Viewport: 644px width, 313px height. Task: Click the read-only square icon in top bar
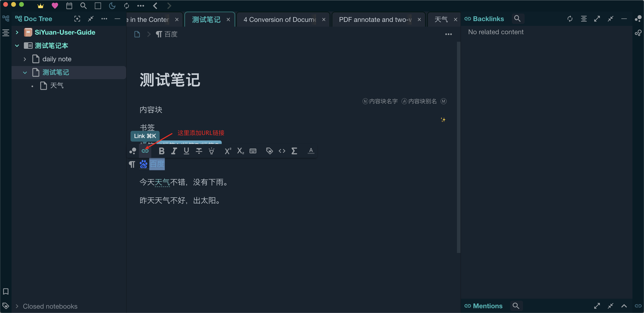(x=98, y=6)
